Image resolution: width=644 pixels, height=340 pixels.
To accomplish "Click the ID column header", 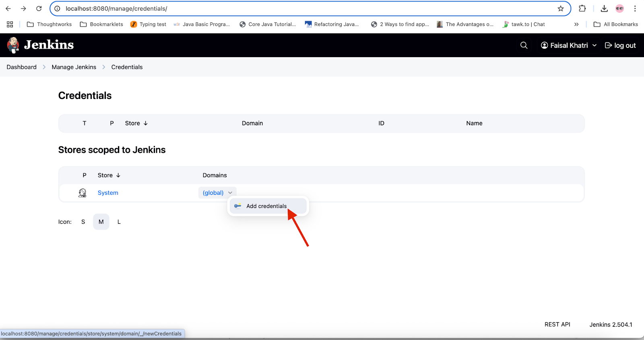I will (x=381, y=123).
